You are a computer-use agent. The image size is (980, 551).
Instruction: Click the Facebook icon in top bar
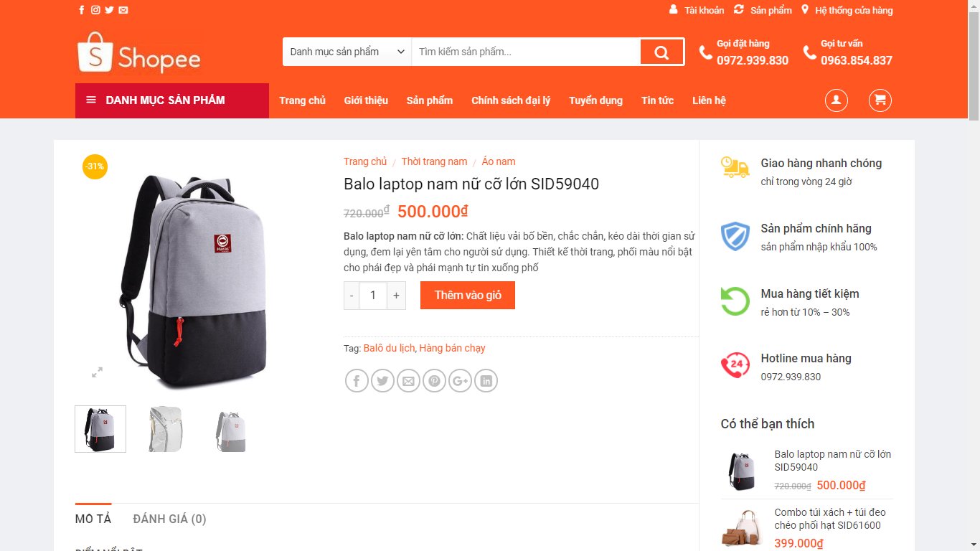click(x=81, y=10)
